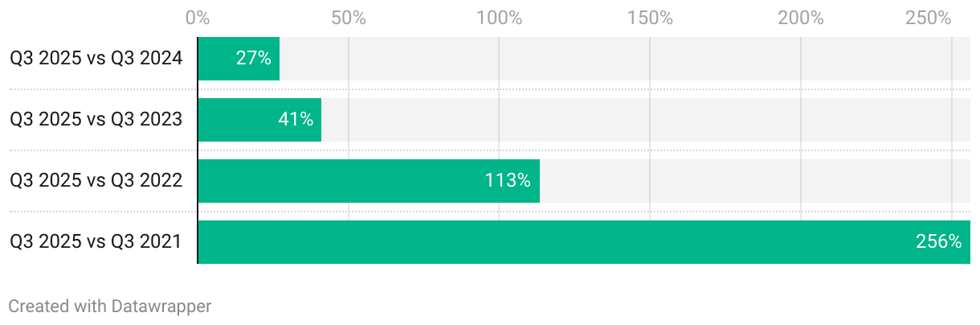
Task: Click the Created with Datawrapper credit
Action: point(109,306)
